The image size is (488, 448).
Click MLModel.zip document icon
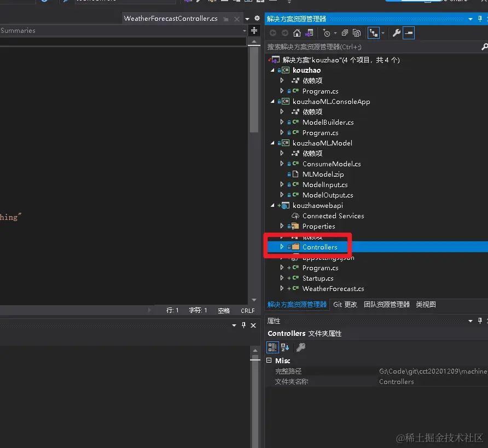click(295, 174)
